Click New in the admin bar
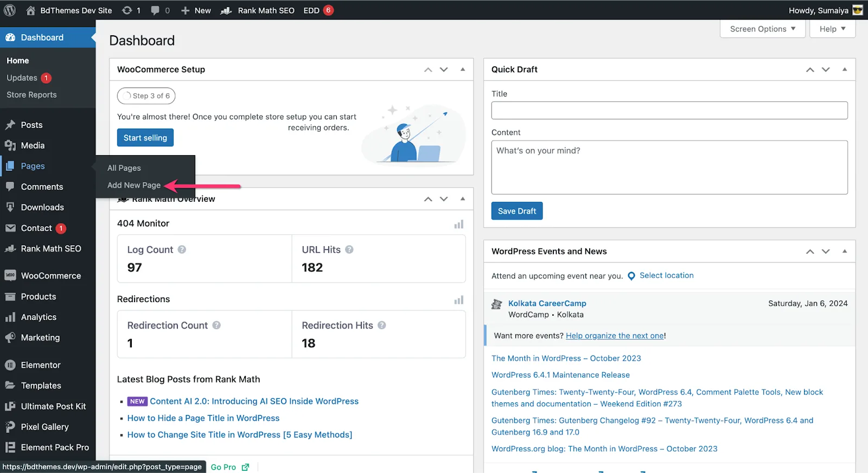Image resolution: width=868 pixels, height=473 pixels. coord(196,10)
